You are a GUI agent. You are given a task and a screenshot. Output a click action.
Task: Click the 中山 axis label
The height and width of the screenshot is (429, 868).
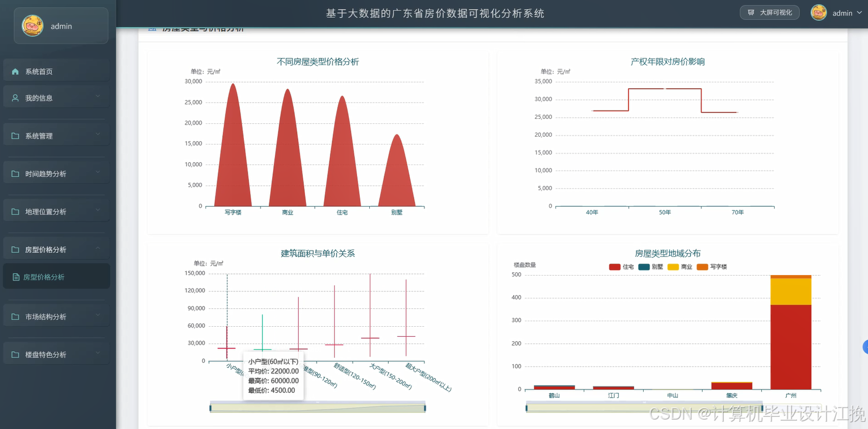673,396
